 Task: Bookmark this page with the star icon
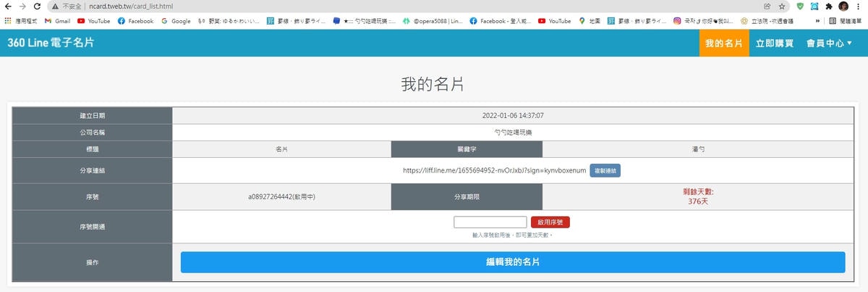pyautogui.click(x=782, y=6)
